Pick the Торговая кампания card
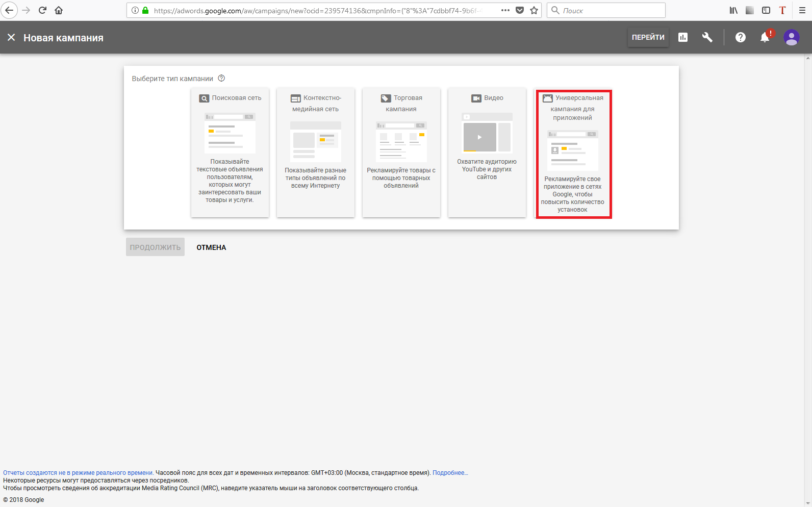 pyautogui.click(x=401, y=153)
